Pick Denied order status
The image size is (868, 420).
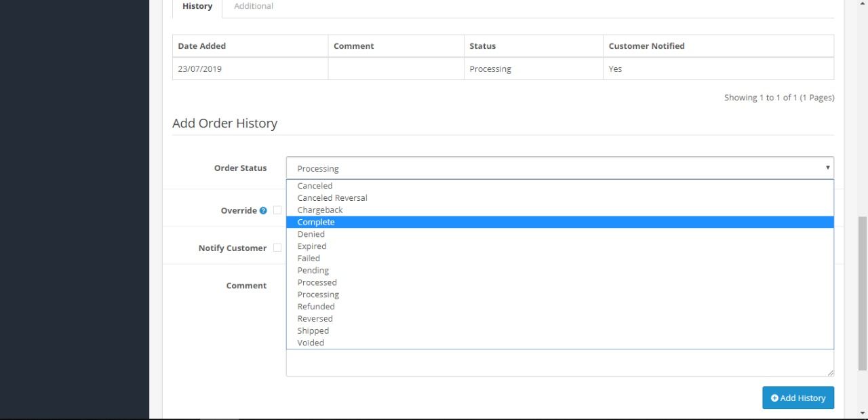311,235
